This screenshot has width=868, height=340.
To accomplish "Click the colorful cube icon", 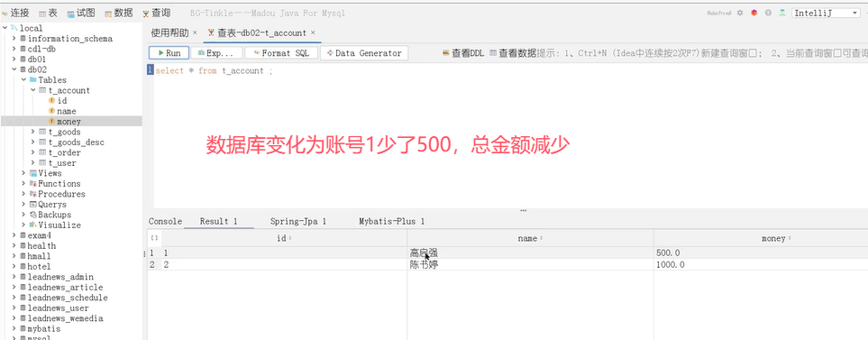I will pos(754,13).
